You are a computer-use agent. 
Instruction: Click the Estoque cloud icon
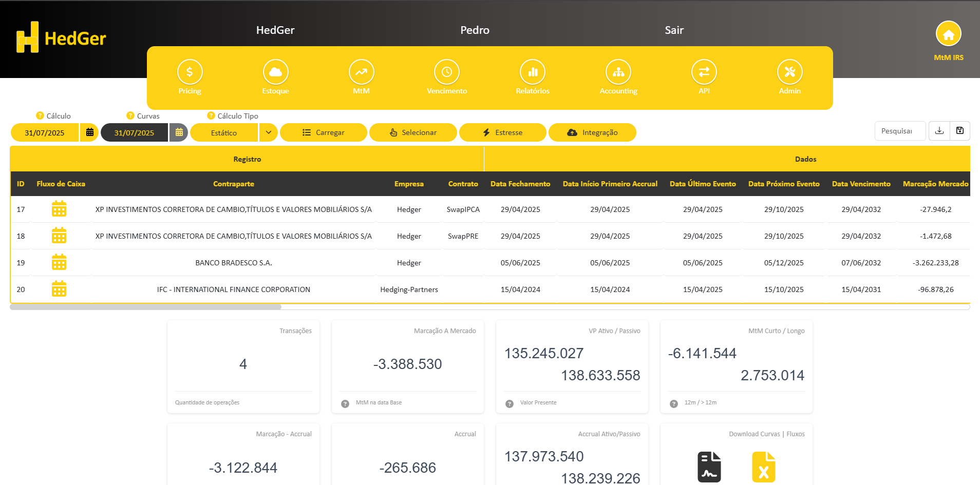tap(275, 72)
